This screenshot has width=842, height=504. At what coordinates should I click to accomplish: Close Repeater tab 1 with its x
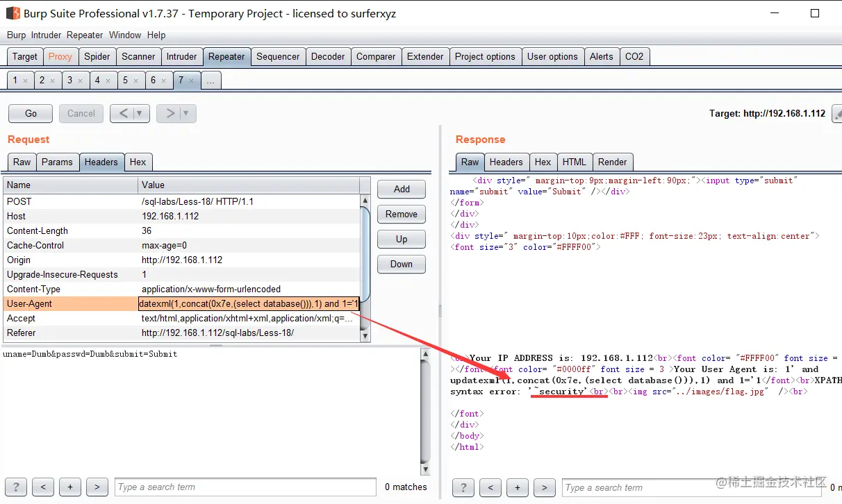26,81
